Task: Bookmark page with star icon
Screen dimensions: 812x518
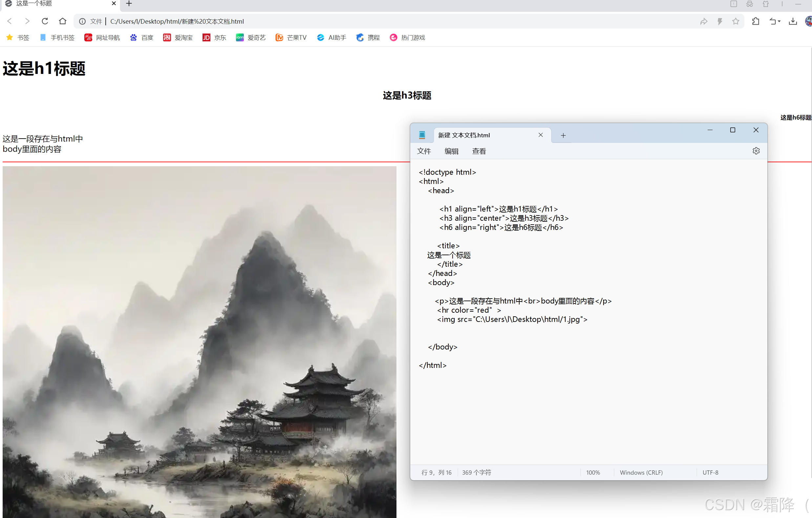Action: click(736, 22)
